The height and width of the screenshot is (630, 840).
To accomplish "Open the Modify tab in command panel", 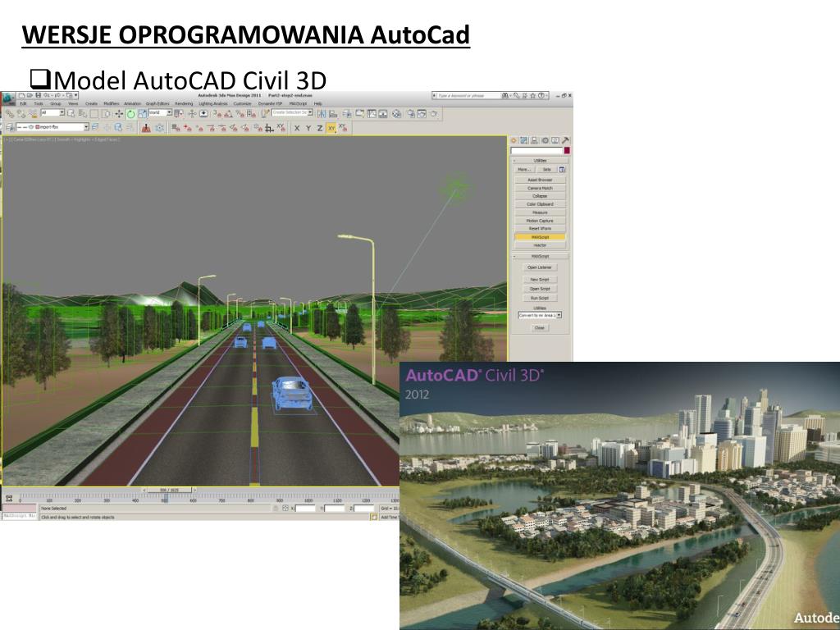I will coord(524,140).
